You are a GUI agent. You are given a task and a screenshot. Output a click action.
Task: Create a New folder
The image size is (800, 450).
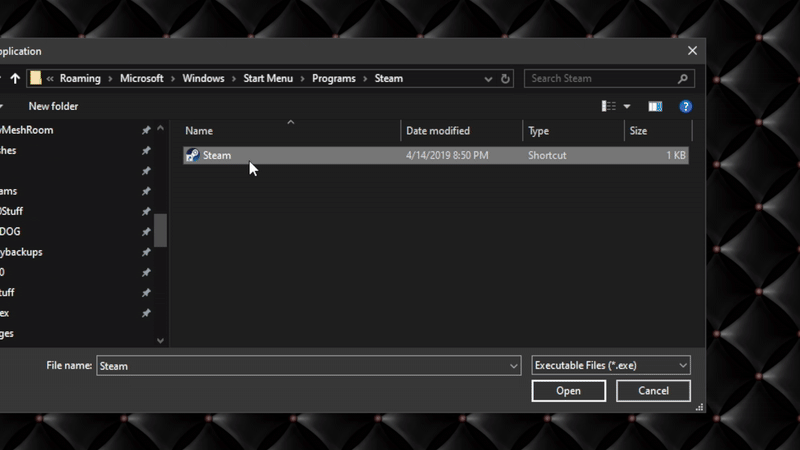pyautogui.click(x=53, y=106)
